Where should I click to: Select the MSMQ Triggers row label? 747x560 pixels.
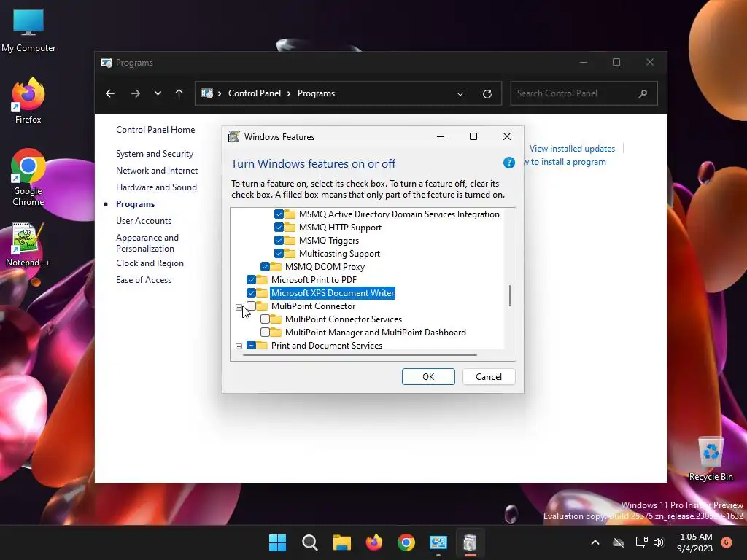[329, 241]
